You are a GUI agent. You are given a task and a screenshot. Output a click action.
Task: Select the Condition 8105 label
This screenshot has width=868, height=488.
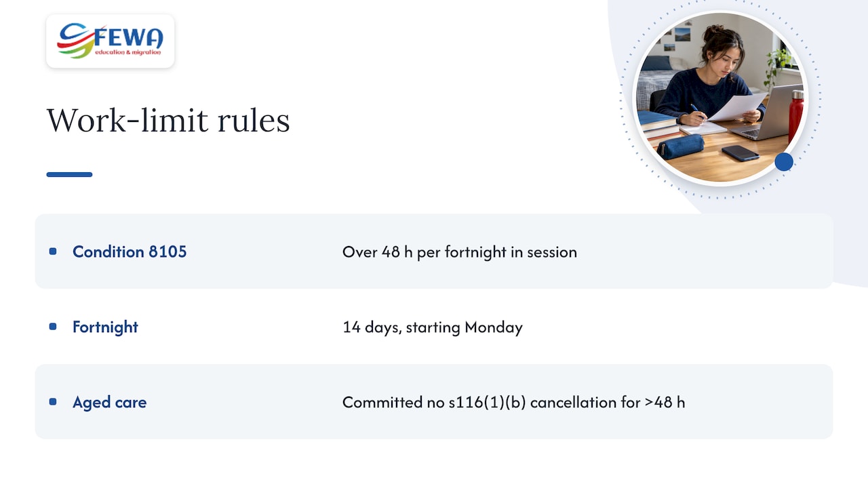point(130,251)
